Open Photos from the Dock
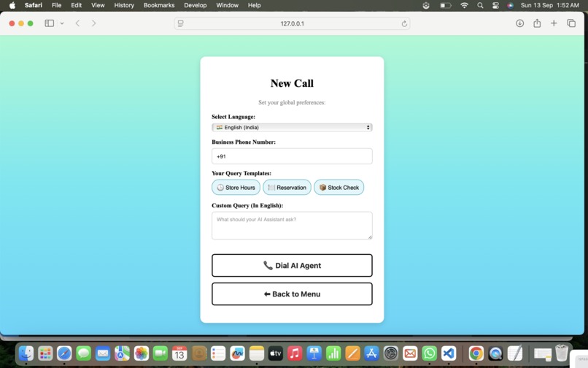The image size is (588, 368). tap(142, 353)
